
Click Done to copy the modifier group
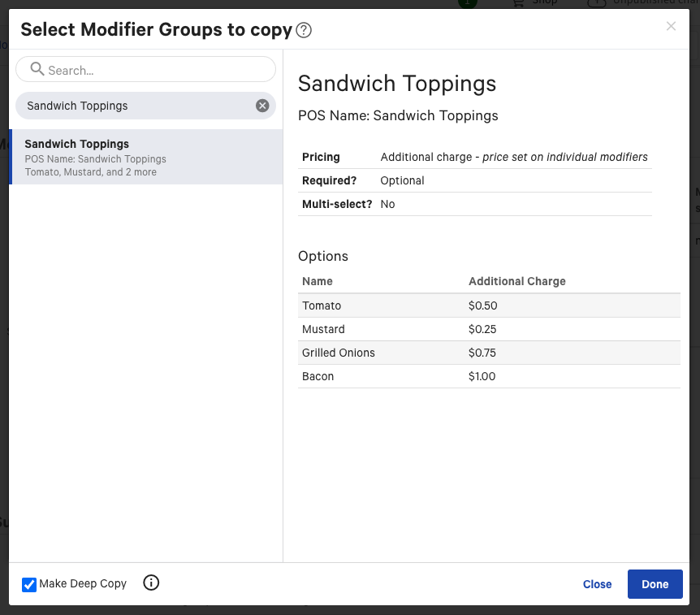pyautogui.click(x=655, y=584)
